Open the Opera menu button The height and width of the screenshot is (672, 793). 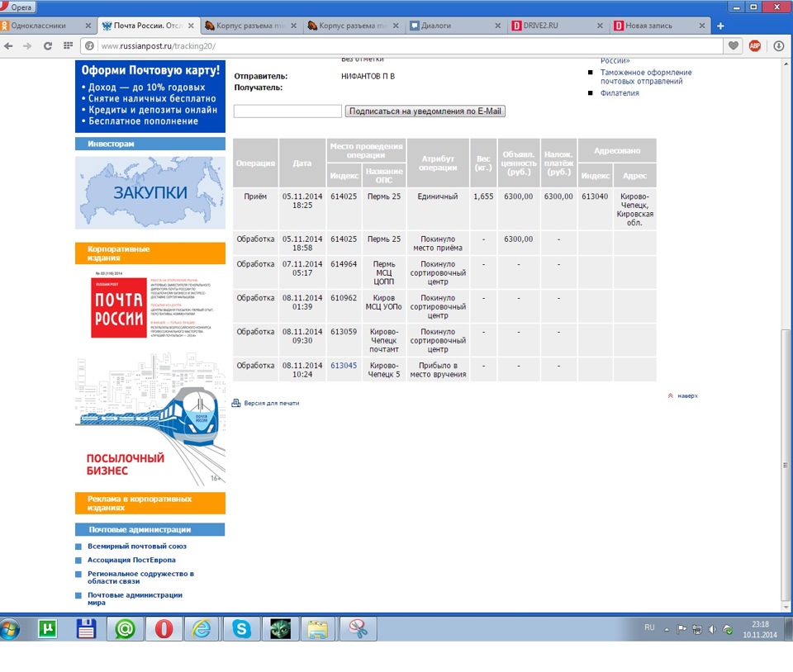point(18,7)
